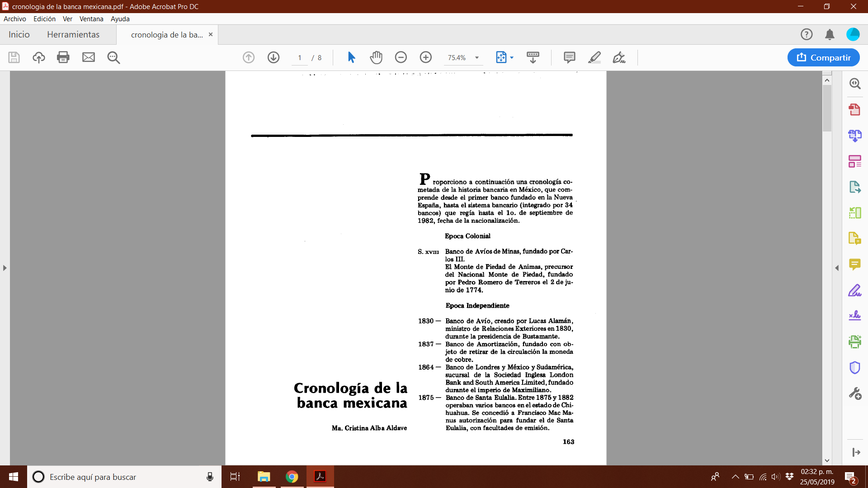Click the Zoom in plus icon
The width and height of the screenshot is (868, 488).
pos(425,57)
